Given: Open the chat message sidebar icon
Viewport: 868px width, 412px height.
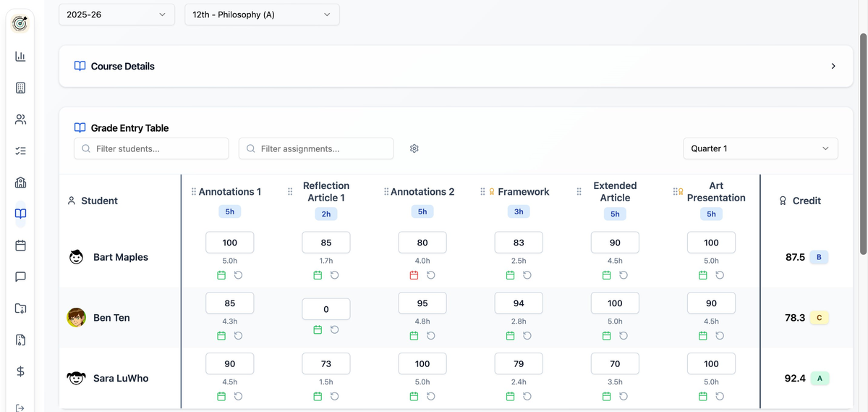Looking at the screenshot, I should click(x=20, y=277).
